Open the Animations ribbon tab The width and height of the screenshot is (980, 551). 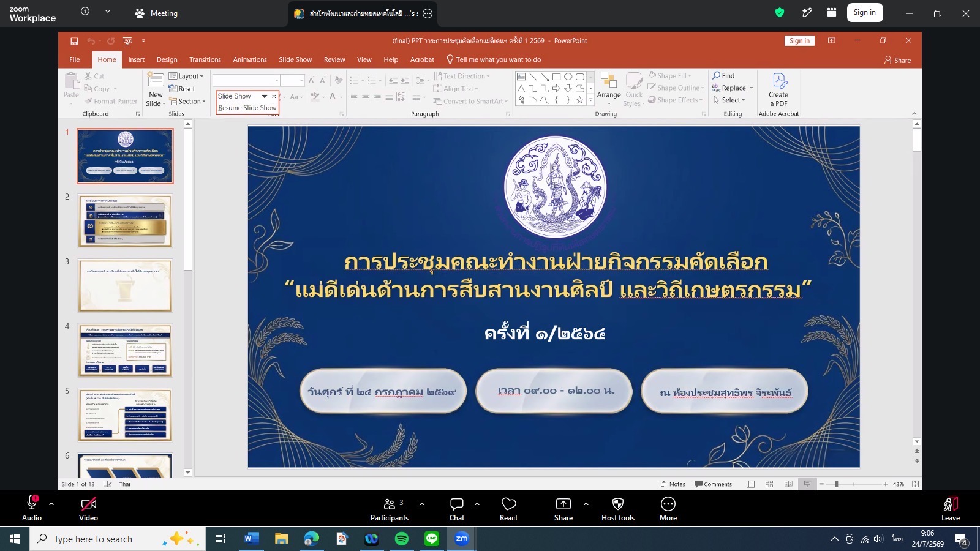point(250,59)
